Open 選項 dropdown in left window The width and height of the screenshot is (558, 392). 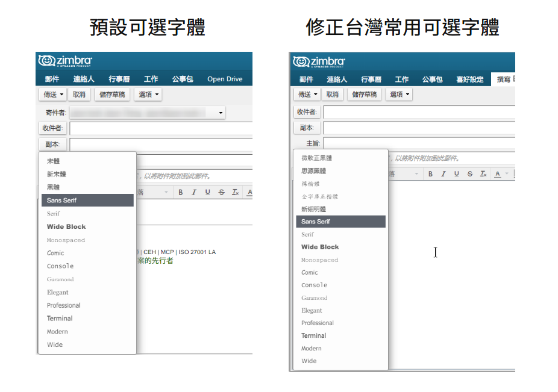tap(157, 95)
